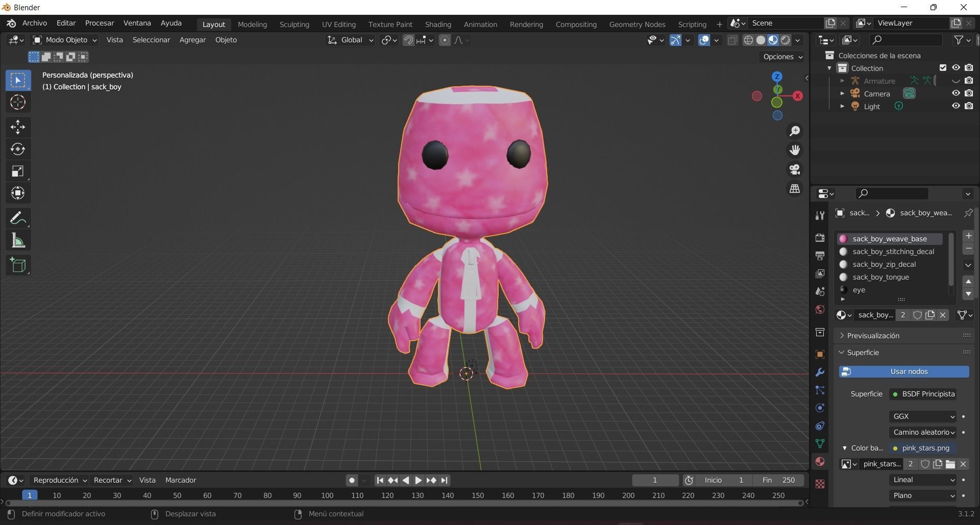Activate the Scale tool
Screen dimensions: 980x525
click(18, 171)
